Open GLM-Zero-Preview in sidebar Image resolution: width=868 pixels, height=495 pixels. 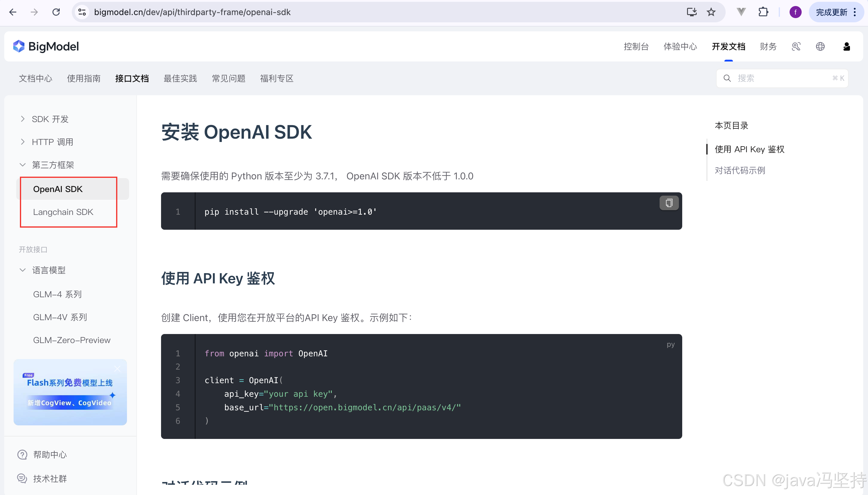pyautogui.click(x=71, y=340)
